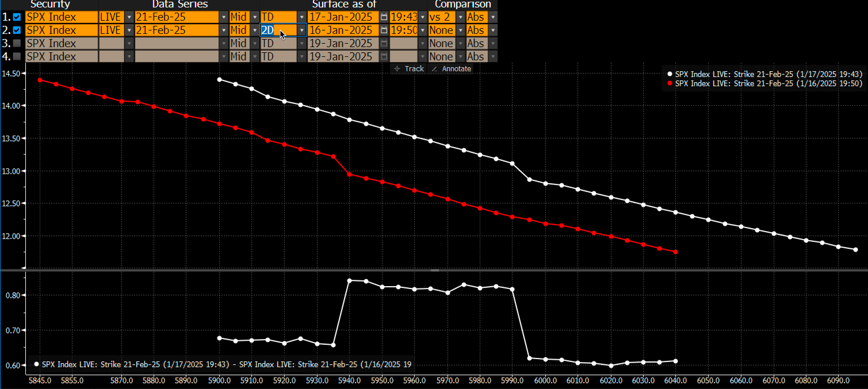The height and width of the screenshot is (389, 868).
Task: Open row 2 Mid price dropdown
Action: click(x=255, y=30)
